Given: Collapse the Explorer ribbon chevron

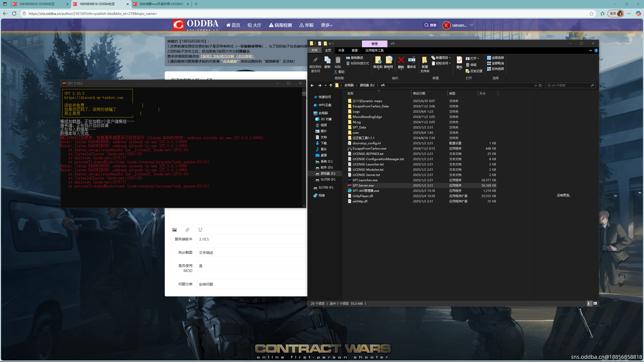Looking at the screenshot, I should point(590,51).
